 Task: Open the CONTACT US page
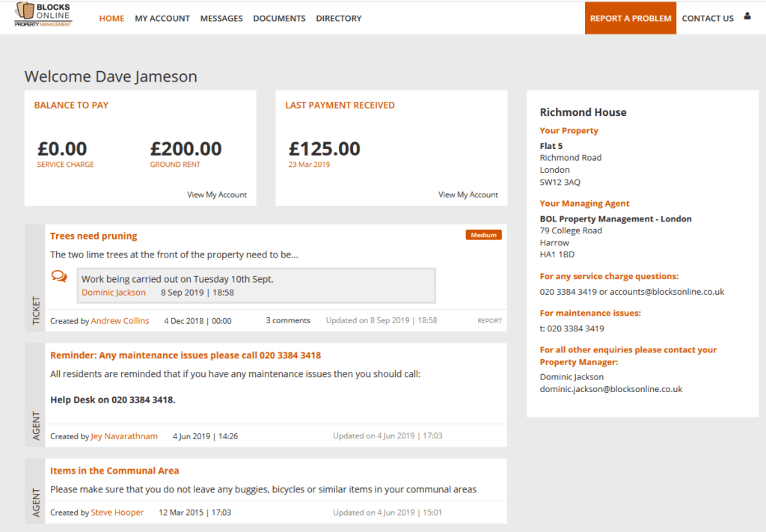(707, 18)
